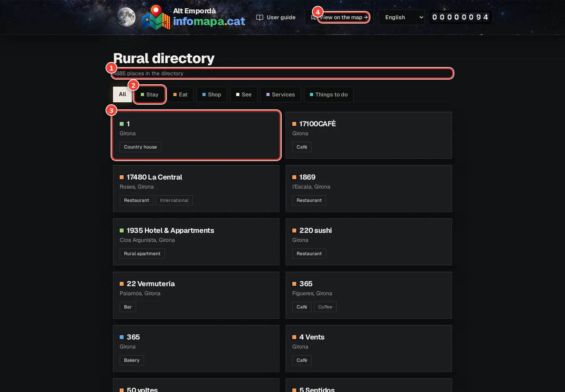Click the green square next to 1935 Hotel & Appartments
This screenshot has height=392, width=565.
pos(122,230)
